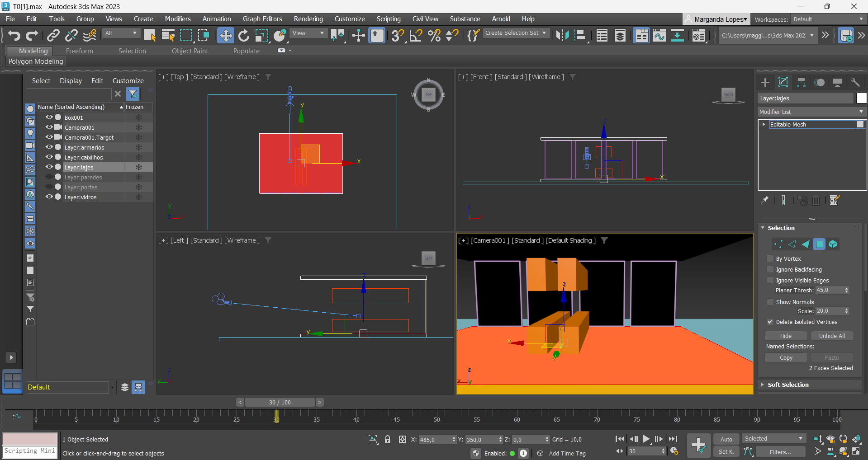This screenshot has width=868, height=460.
Task: Click the Select and Rotate tool
Action: click(244, 35)
